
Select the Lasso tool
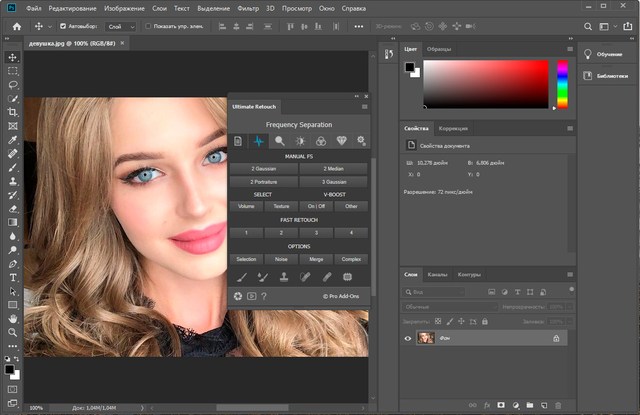coord(13,85)
